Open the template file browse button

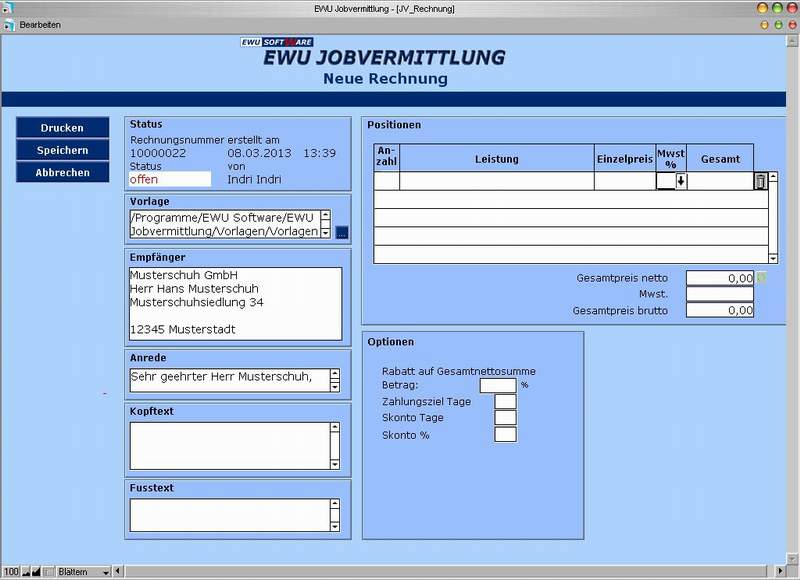click(342, 233)
